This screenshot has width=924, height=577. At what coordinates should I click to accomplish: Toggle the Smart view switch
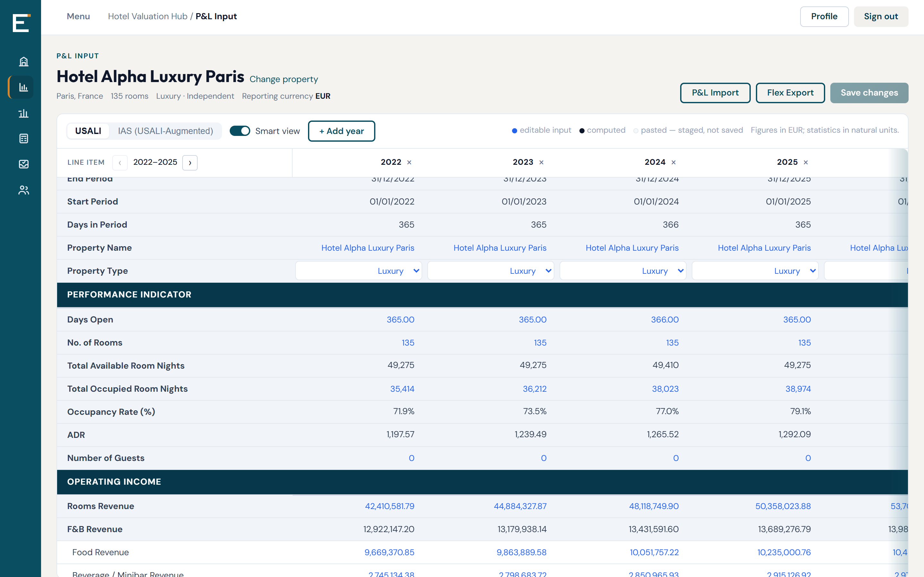(240, 131)
